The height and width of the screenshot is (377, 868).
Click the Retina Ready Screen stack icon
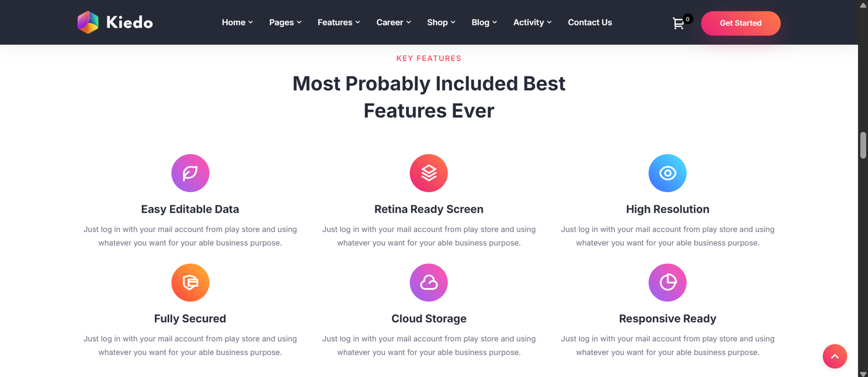[429, 173]
